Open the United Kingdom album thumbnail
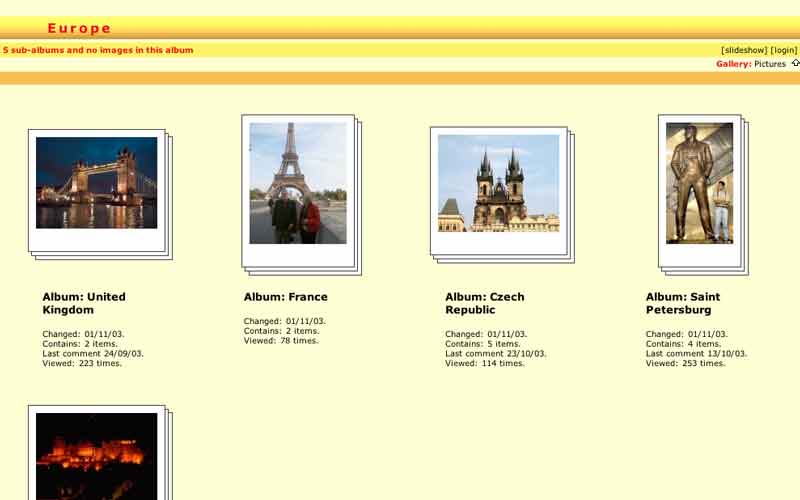The width and height of the screenshot is (800, 500). 96,183
